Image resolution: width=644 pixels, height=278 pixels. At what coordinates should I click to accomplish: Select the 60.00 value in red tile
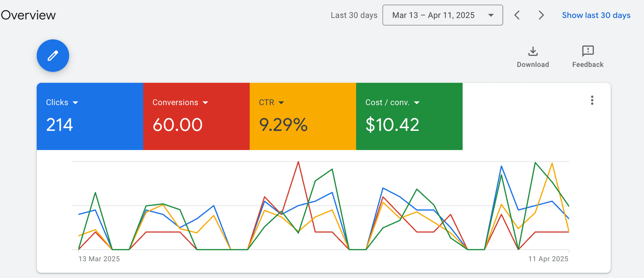[177, 125]
